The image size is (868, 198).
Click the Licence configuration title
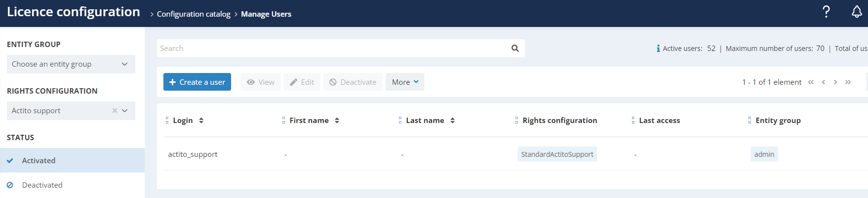(74, 12)
